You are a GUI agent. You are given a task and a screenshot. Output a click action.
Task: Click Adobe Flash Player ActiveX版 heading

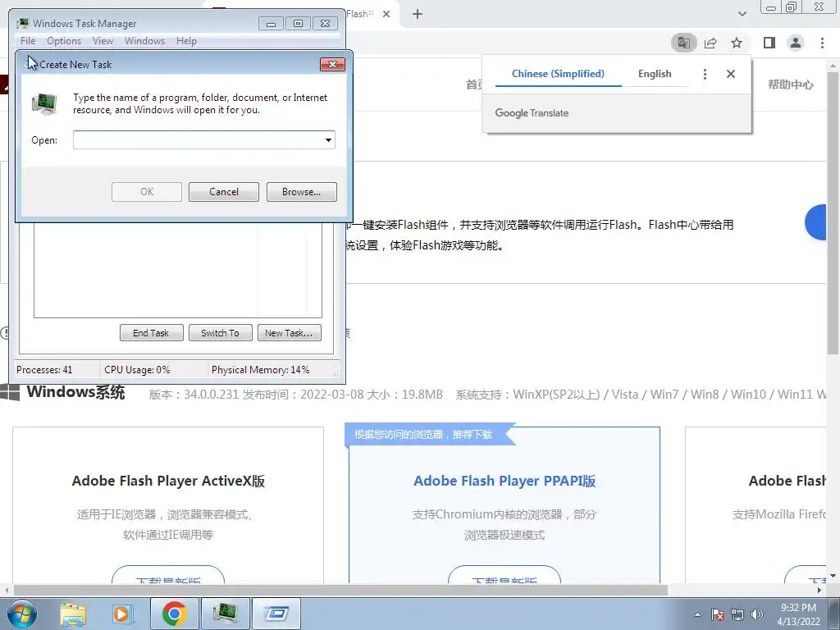[168, 481]
